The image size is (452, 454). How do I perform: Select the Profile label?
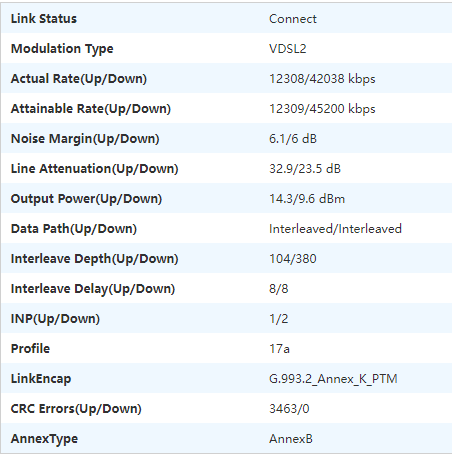pyautogui.click(x=30, y=349)
